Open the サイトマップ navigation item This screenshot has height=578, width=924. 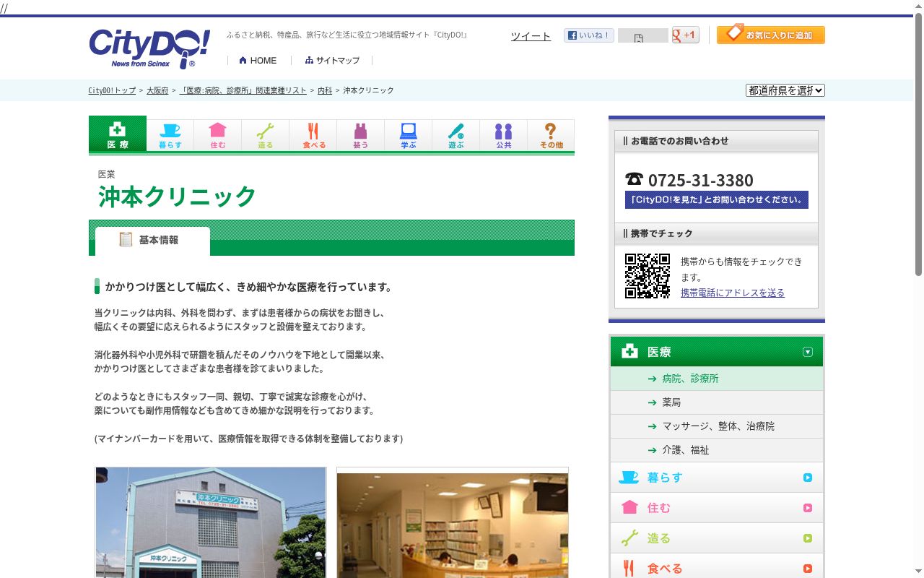[x=332, y=61]
